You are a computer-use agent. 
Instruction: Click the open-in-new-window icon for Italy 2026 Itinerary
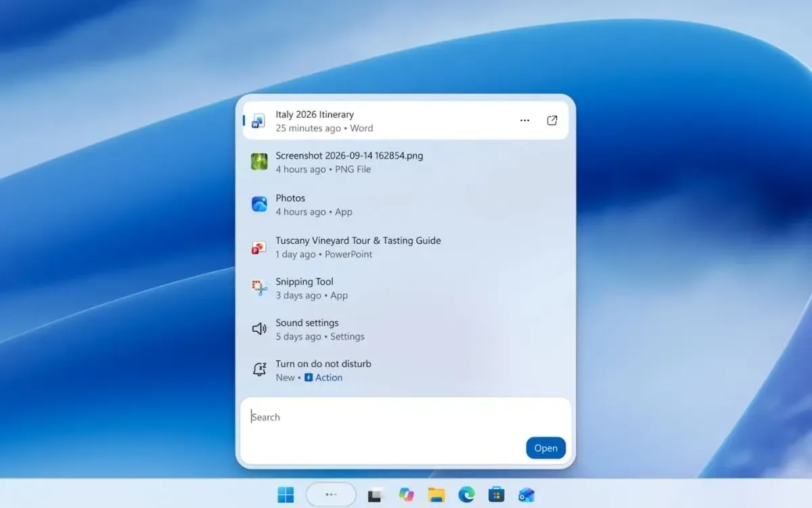pos(552,121)
